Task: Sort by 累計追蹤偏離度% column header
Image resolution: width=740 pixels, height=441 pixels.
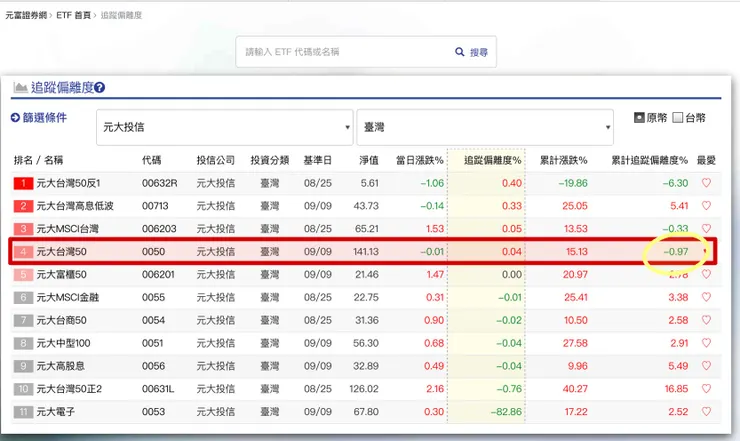Action: pyautogui.click(x=650, y=160)
